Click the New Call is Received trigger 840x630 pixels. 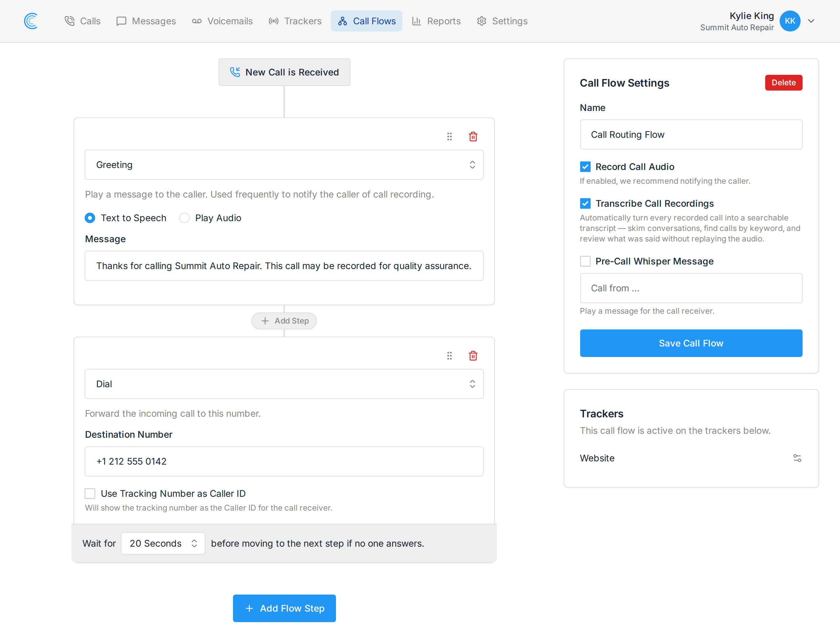(x=284, y=72)
